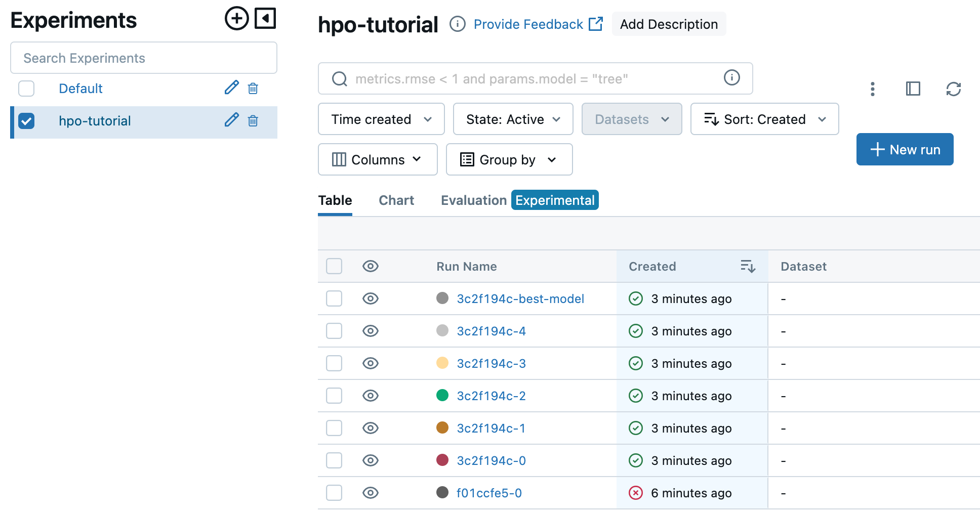Click finished status icon for 3c2f194c-0
The width and height of the screenshot is (980, 514).
pos(636,460)
